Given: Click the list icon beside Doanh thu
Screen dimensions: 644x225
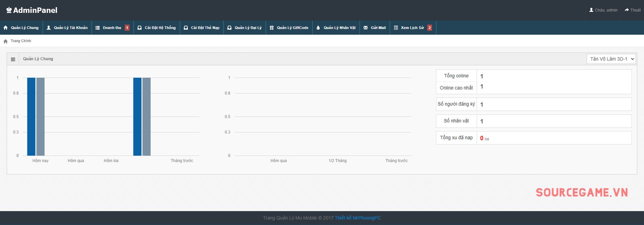Looking at the screenshot, I should [x=97, y=28].
